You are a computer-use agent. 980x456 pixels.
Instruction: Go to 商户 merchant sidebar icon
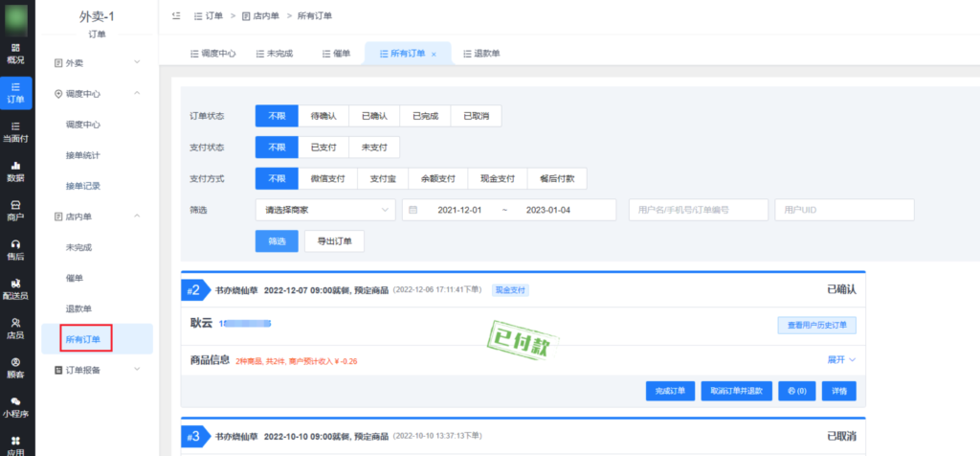click(15, 210)
